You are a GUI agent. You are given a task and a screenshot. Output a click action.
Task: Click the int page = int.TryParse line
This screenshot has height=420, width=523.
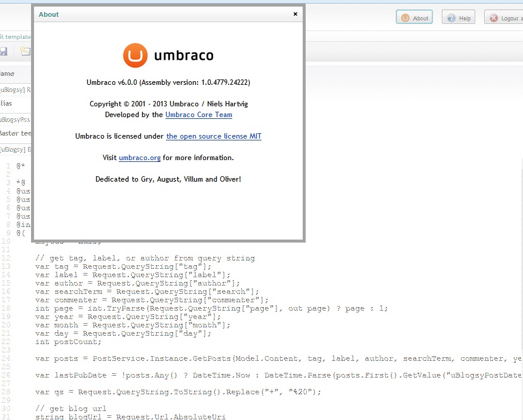click(x=211, y=308)
